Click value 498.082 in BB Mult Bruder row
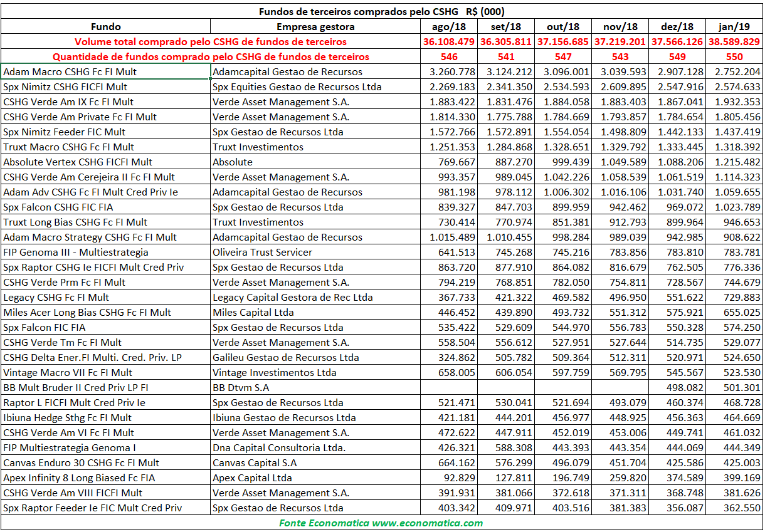This screenshot has width=765, height=532. tap(677, 388)
